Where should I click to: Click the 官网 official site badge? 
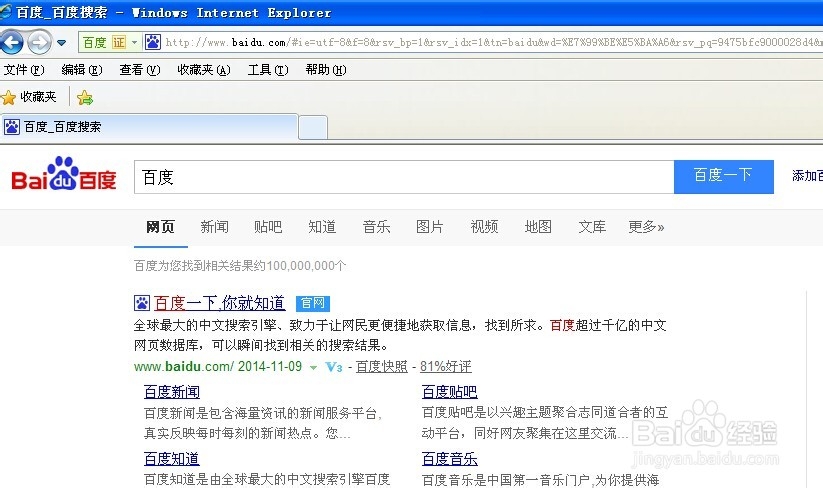pos(313,303)
